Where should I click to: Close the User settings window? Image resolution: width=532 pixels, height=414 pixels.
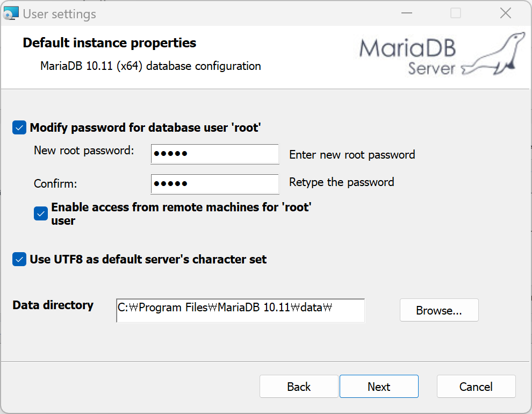click(505, 13)
